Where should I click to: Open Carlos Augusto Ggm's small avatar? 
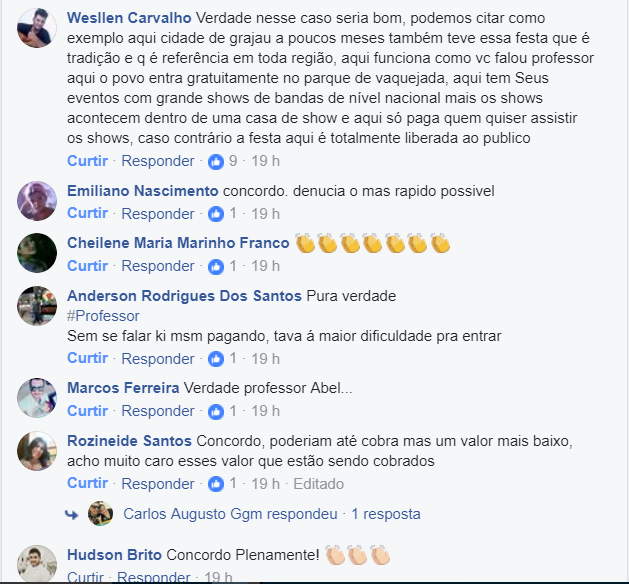[x=100, y=513]
